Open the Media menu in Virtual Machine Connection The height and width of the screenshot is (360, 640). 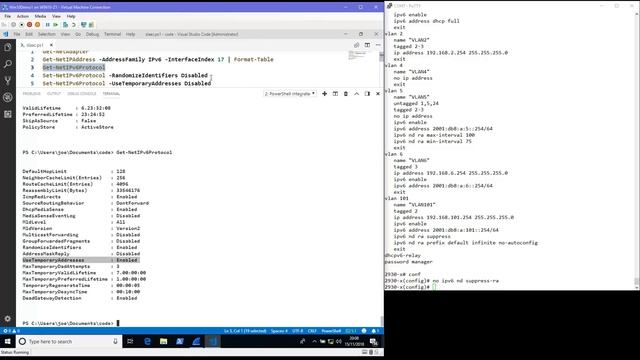(40, 16)
